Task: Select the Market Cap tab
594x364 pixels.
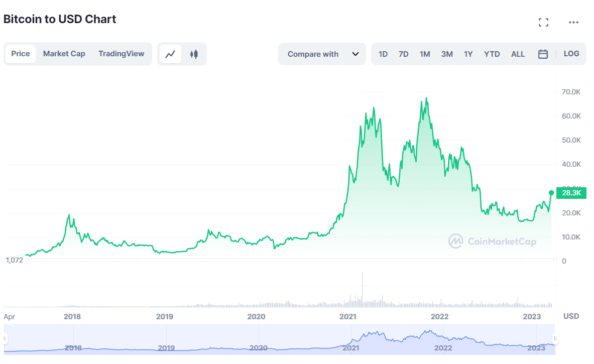Action: 64,54
